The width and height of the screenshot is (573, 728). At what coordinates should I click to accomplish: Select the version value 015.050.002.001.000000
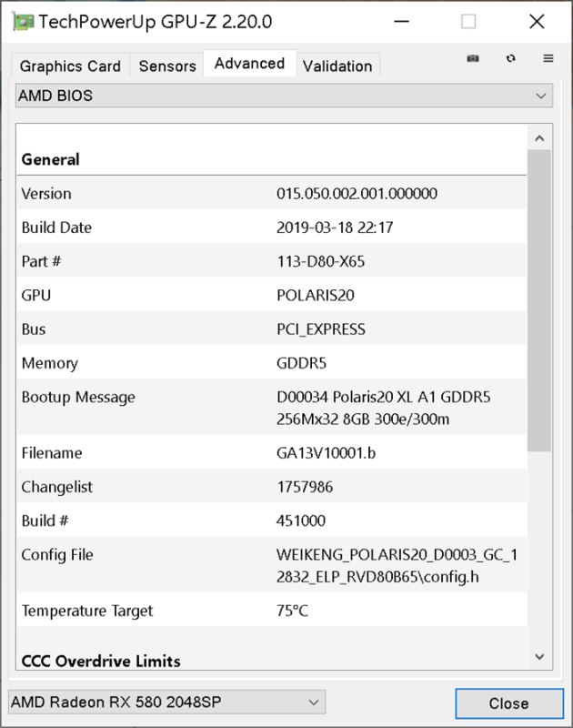click(x=357, y=194)
